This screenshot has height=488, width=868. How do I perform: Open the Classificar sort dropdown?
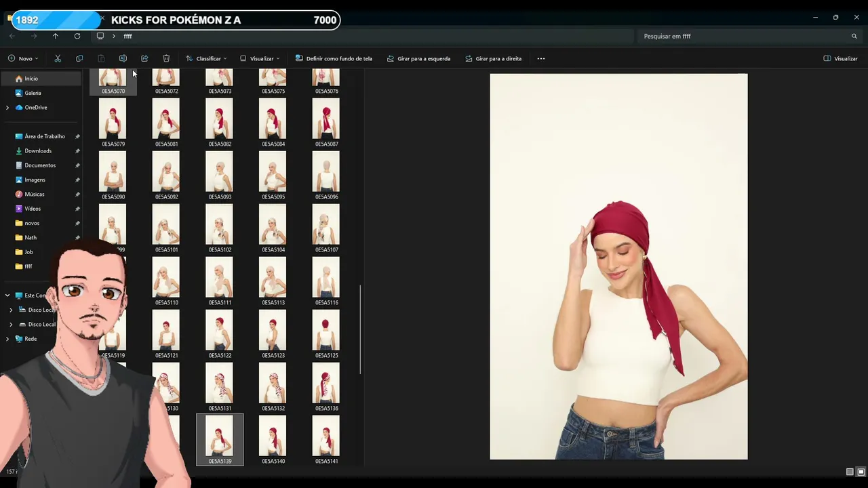[206, 58]
